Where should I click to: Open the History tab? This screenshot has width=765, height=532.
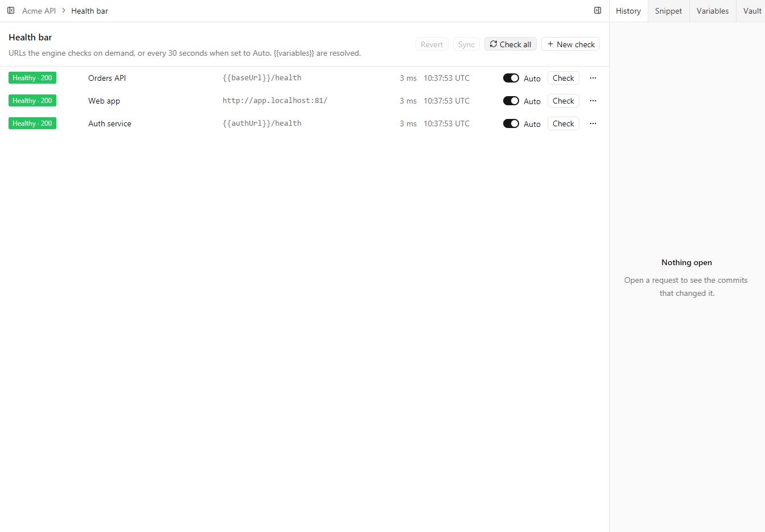tap(628, 11)
